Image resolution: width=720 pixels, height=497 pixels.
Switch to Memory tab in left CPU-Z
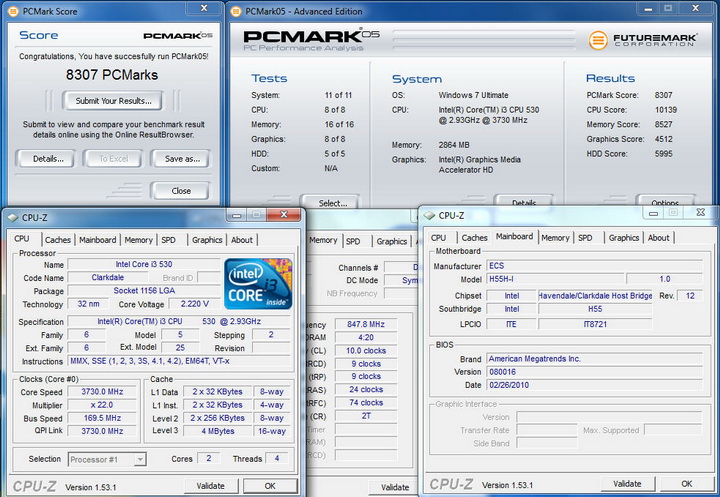click(x=138, y=240)
